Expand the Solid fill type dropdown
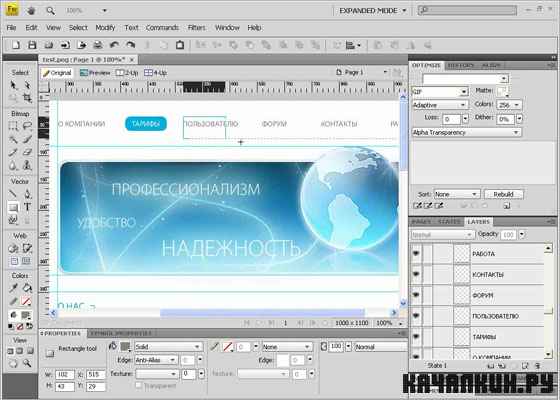 coord(169,347)
